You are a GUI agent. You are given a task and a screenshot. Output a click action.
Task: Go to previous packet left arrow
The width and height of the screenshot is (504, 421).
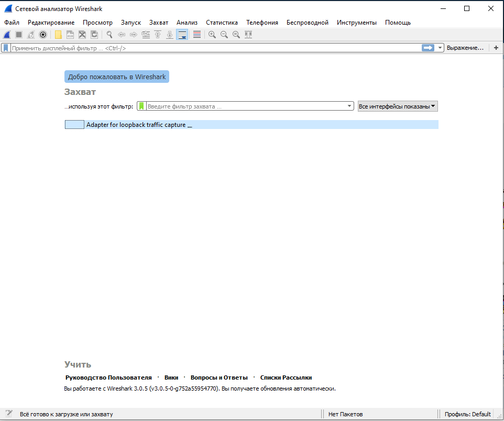(x=122, y=35)
